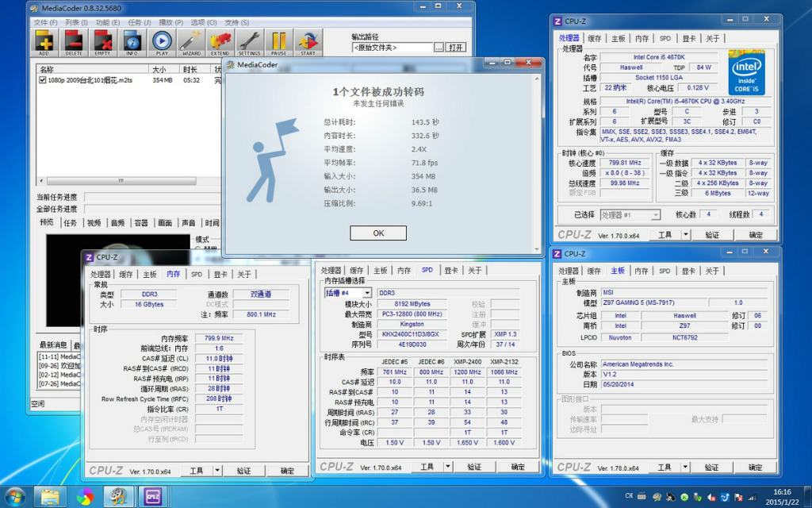
Task: Click the CK input language indicator
Action: pos(629,495)
